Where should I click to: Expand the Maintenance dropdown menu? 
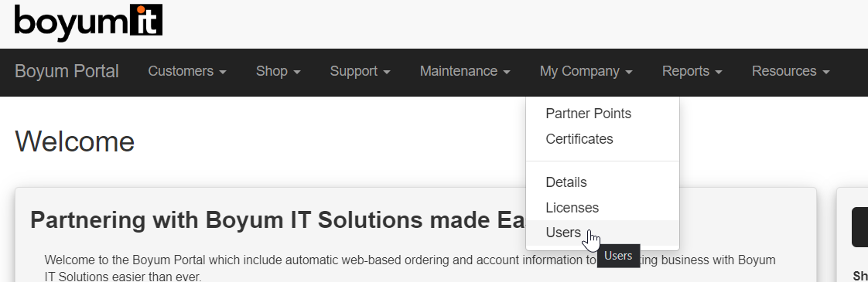(465, 71)
